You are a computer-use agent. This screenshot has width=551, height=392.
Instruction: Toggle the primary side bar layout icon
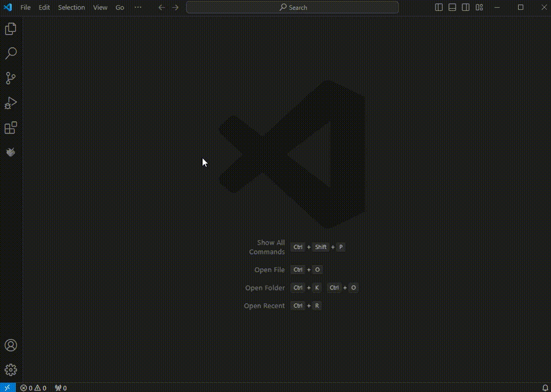coord(439,7)
